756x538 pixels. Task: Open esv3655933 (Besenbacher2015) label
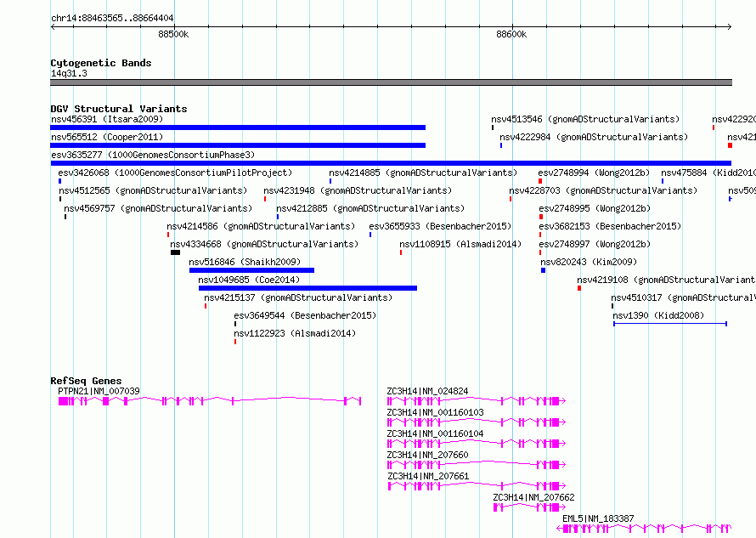(440, 226)
